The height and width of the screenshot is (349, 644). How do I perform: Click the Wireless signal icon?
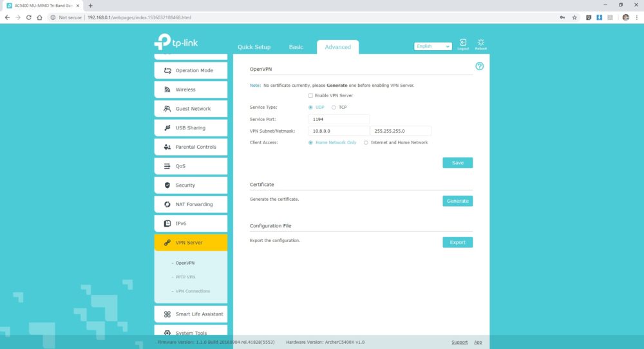click(x=167, y=90)
